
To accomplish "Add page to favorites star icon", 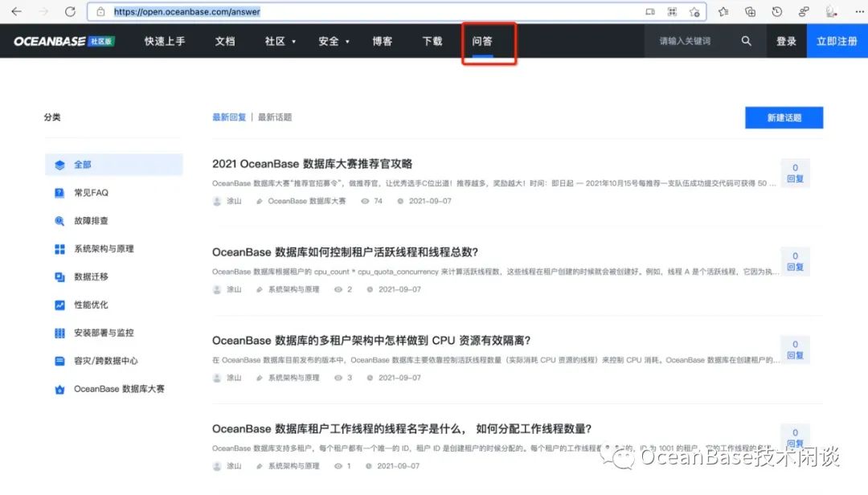I will click(694, 11).
